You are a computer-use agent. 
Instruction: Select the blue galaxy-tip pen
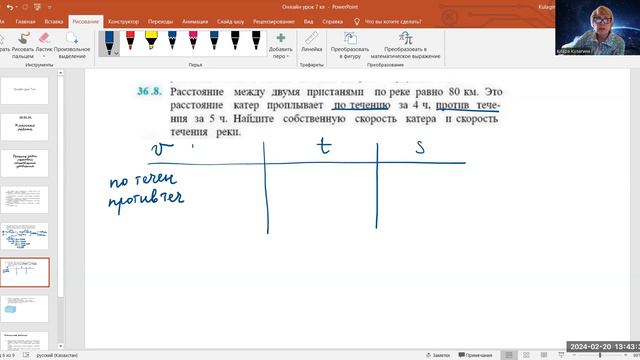pyautogui.click(x=172, y=40)
